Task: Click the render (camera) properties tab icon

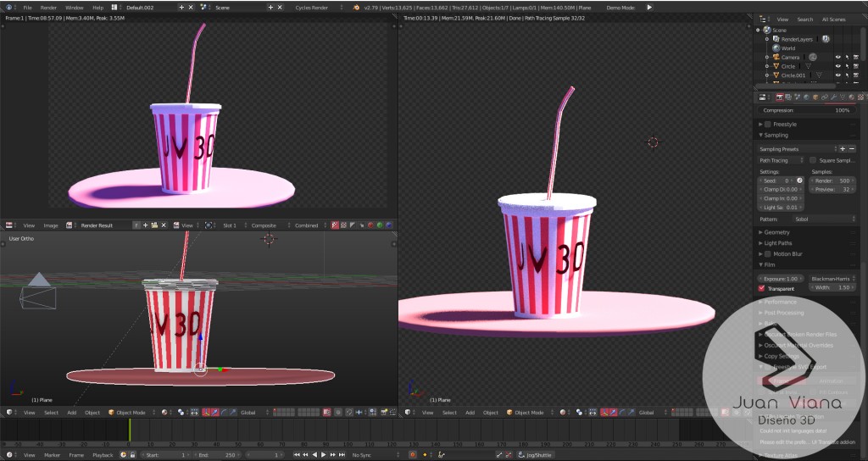Action: pyautogui.click(x=779, y=97)
